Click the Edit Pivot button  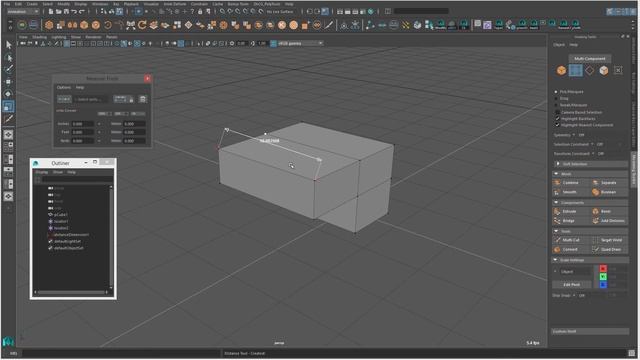click(x=571, y=284)
